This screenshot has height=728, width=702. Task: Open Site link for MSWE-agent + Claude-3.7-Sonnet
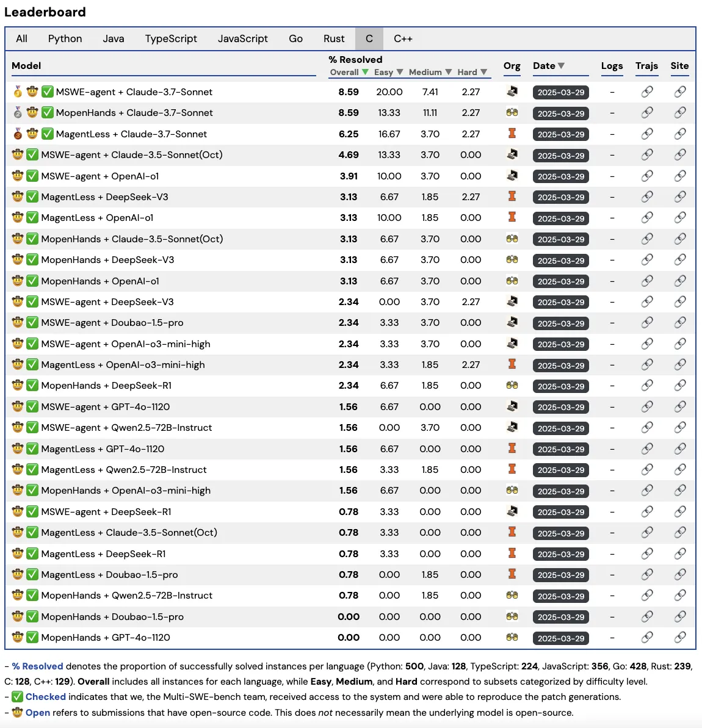point(679,92)
